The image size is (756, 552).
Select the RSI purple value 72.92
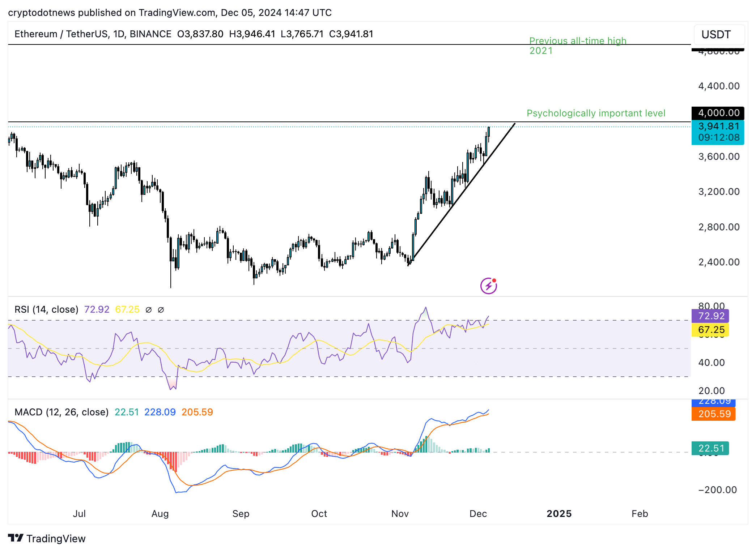point(97,309)
